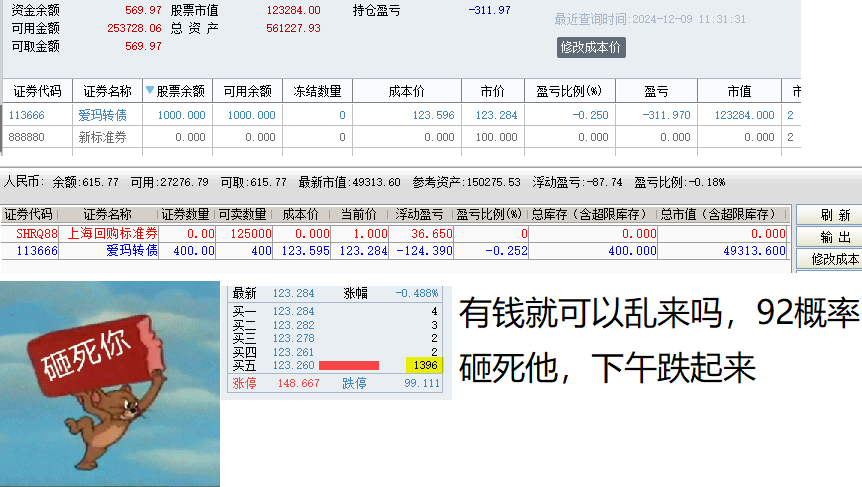The image size is (862, 487).
Task: Click the 证券数量 column header
Action: (x=185, y=214)
